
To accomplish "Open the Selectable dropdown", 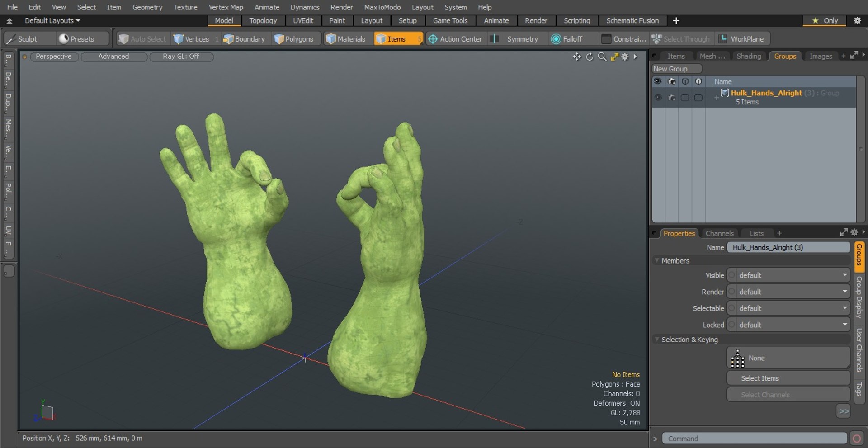I will 793,308.
